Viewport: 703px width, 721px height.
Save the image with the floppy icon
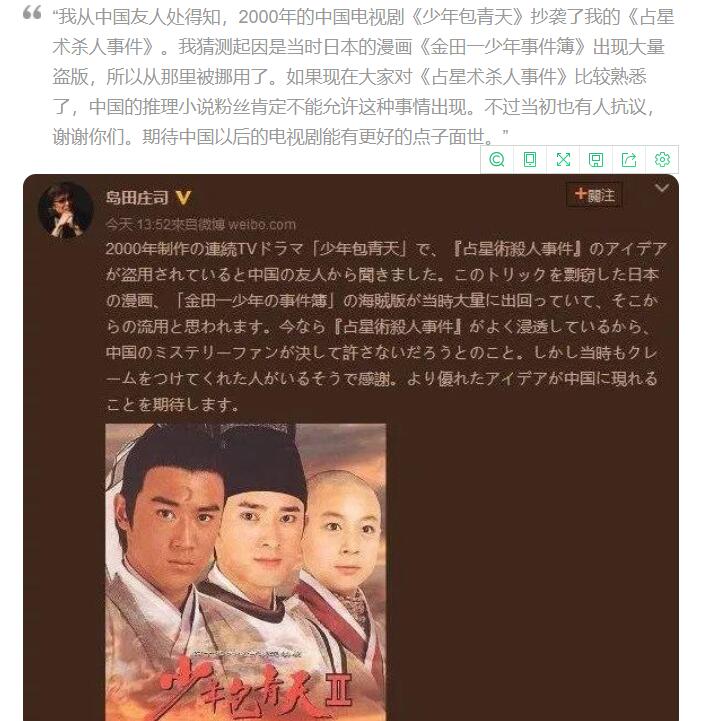pos(596,160)
